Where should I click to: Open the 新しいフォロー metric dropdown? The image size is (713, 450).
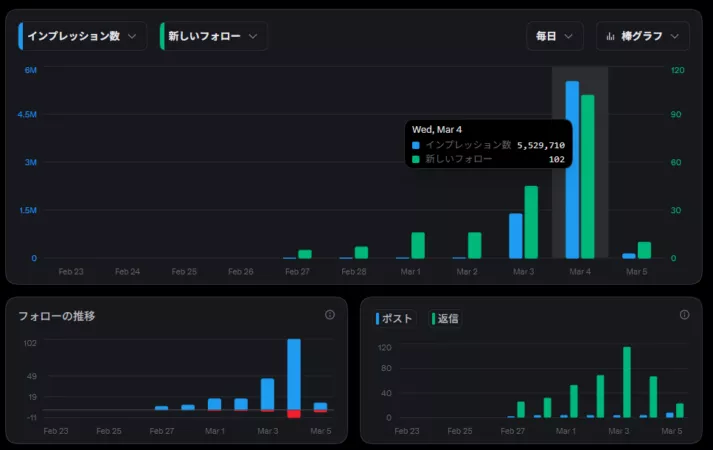click(x=214, y=36)
